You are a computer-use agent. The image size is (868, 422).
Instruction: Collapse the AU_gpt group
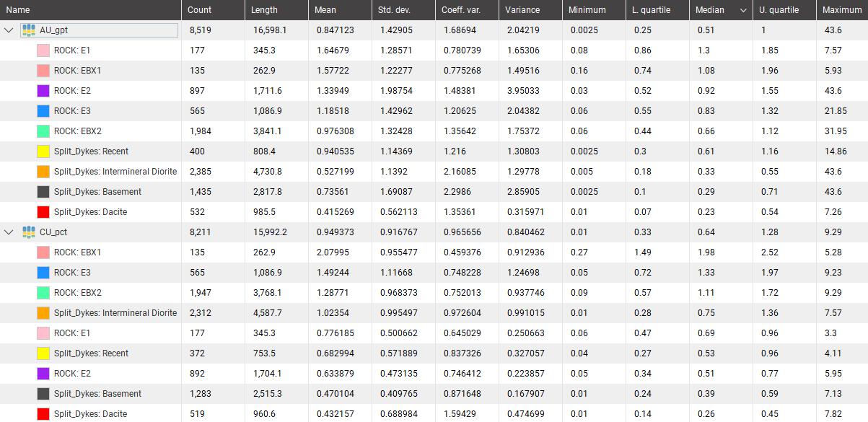point(9,30)
